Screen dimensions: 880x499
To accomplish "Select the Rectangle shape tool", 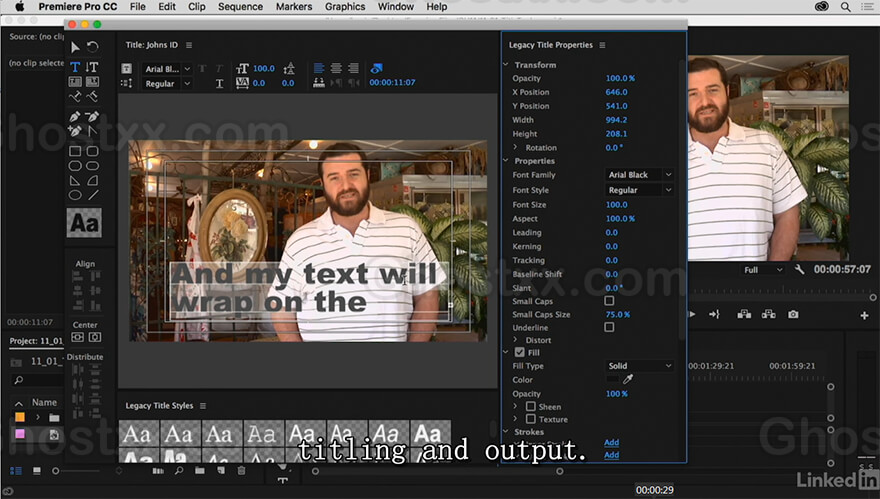I will pyautogui.click(x=75, y=151).
